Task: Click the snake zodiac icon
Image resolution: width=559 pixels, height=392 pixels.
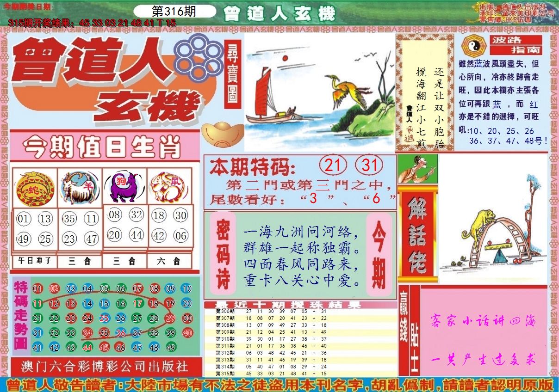Action: [33, 188]
